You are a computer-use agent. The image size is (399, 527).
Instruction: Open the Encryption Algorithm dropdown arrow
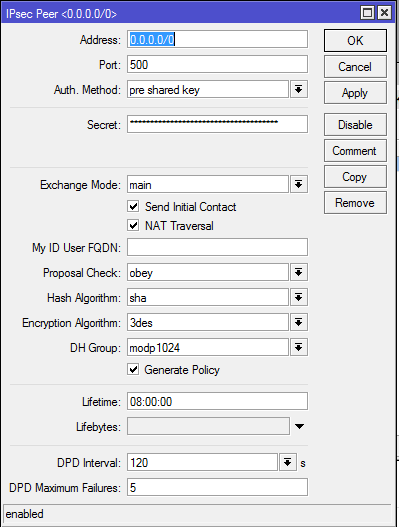coord(298,322)
